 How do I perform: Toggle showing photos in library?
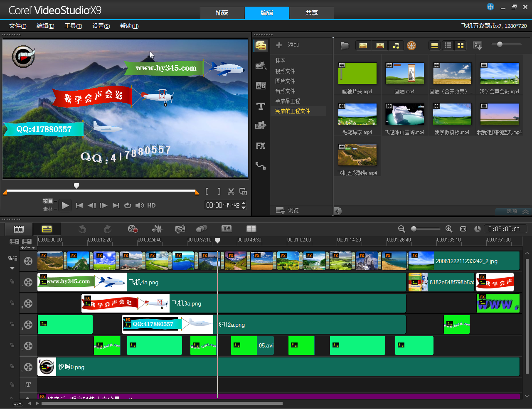[x=380, y=46]
